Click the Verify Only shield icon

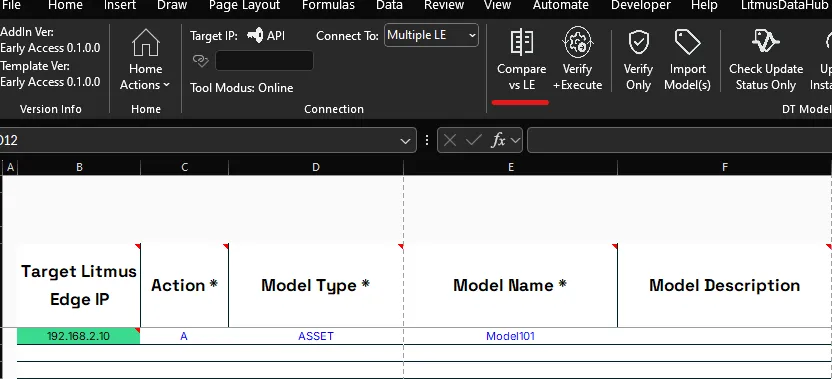(638, 42)
